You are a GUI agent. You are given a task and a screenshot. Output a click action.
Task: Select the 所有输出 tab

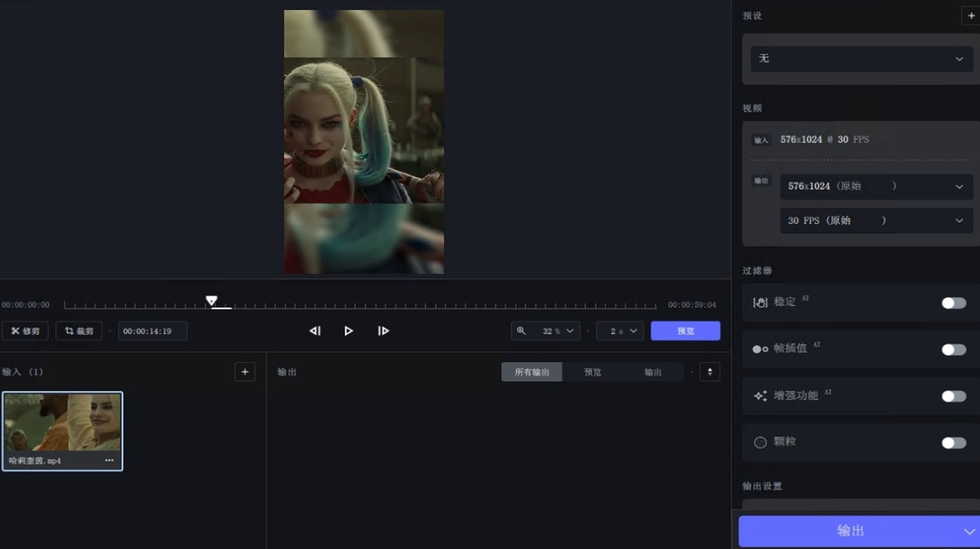tap(532, 372)
